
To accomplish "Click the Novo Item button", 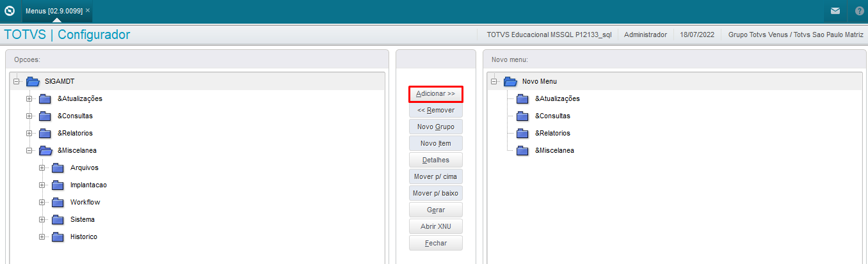I will [x=435, y=143].
